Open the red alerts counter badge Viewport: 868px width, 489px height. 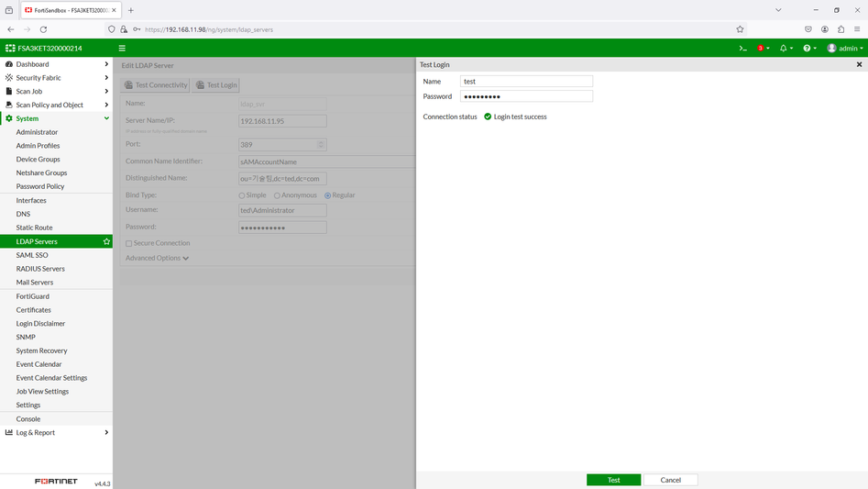point(761,49)
